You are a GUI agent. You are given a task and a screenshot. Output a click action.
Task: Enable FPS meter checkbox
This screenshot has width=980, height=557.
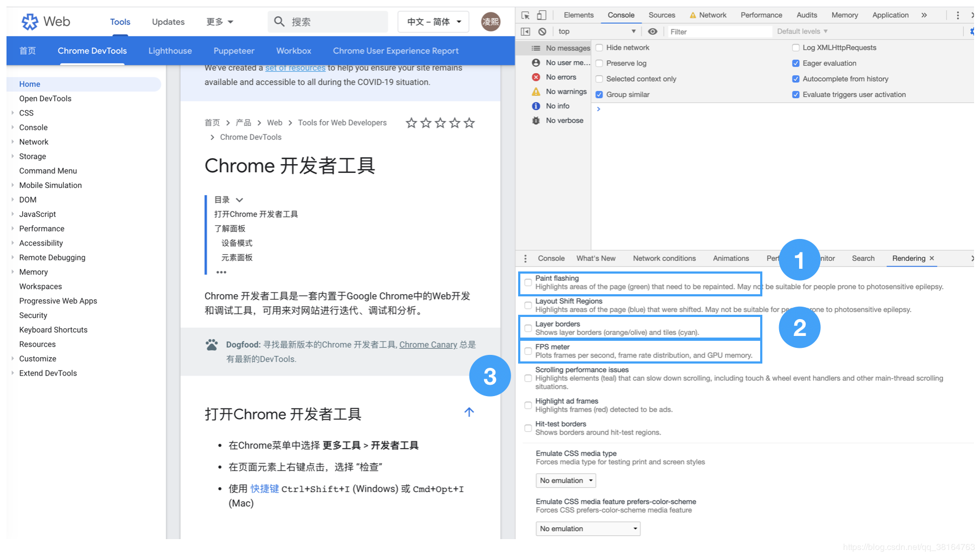pos(528,351)
